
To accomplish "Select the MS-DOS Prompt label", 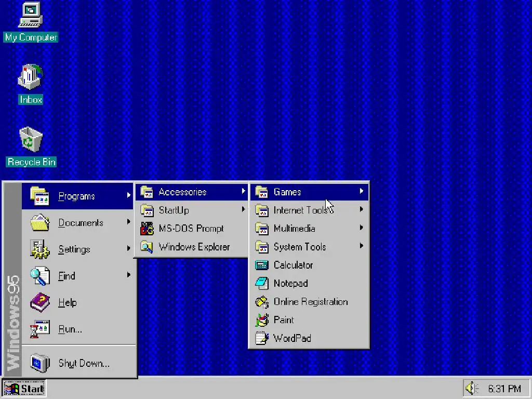I will (191, 229).
